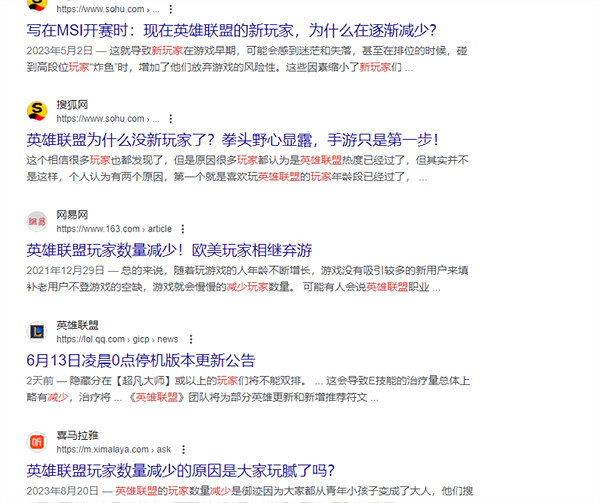Image resolution: width=600 pixels, height=503 pixels.
Task: Click the snippet beginning 2天前
Action: coord(248,389)
